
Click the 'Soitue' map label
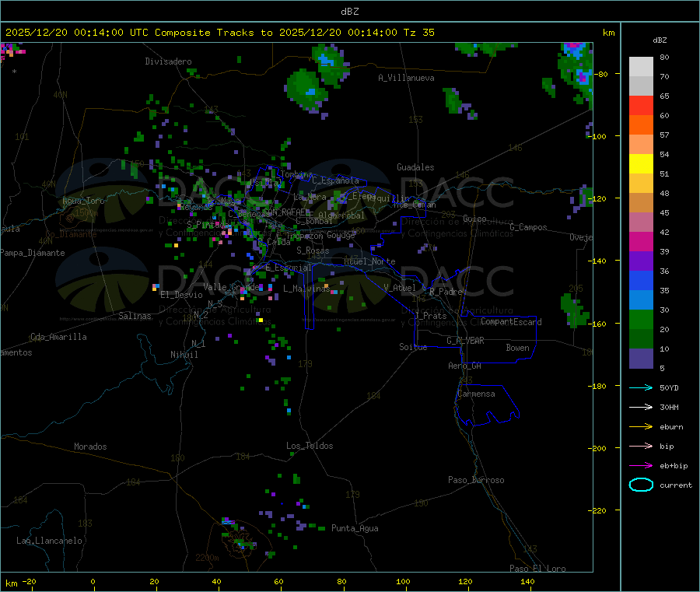pyautogui.click(x=413, y=347)
